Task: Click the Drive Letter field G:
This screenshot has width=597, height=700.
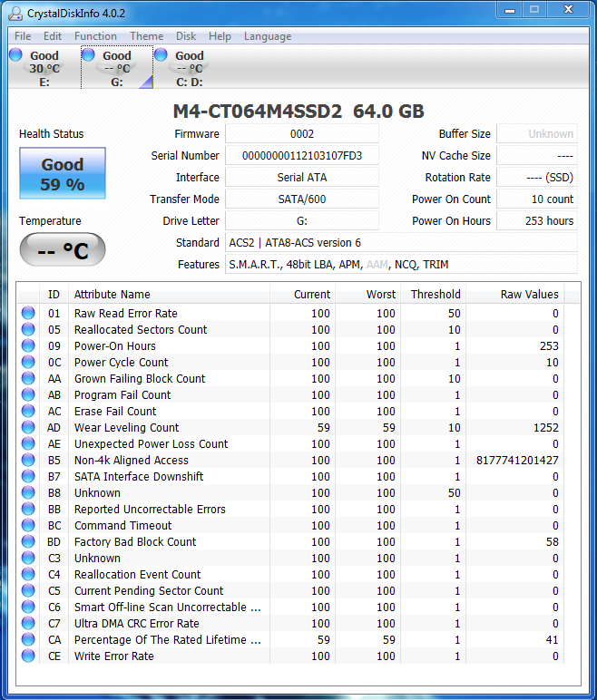Action: pyautogui.click(x=302, y=221)
